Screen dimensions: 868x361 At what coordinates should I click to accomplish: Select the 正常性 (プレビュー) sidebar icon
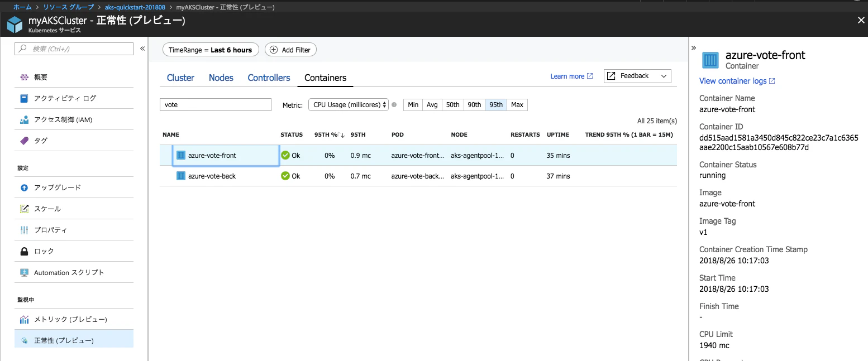[24, 340]
